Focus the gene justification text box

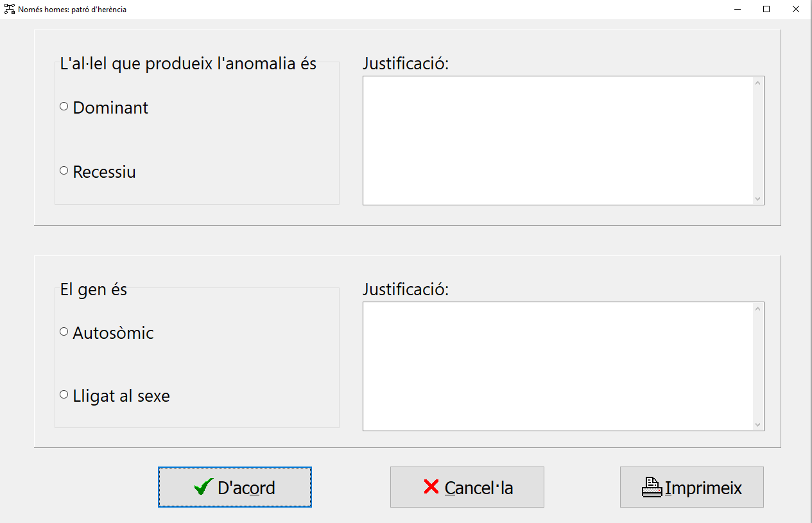[x=558, y=366]
